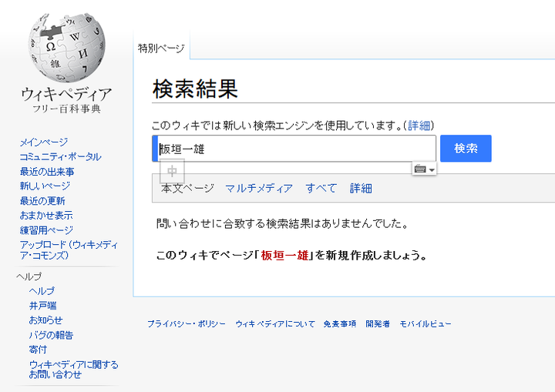Click the blue 検索 button

[466, 148]
